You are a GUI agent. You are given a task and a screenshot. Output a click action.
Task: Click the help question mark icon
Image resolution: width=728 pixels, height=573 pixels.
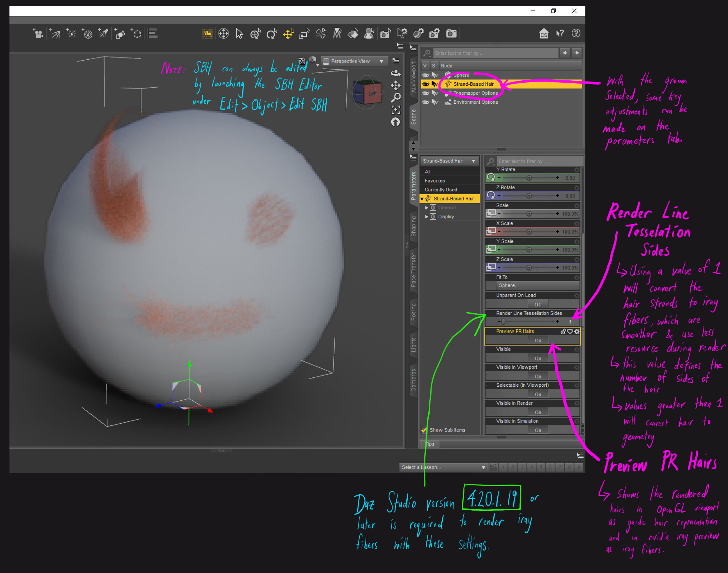point(576,33)
